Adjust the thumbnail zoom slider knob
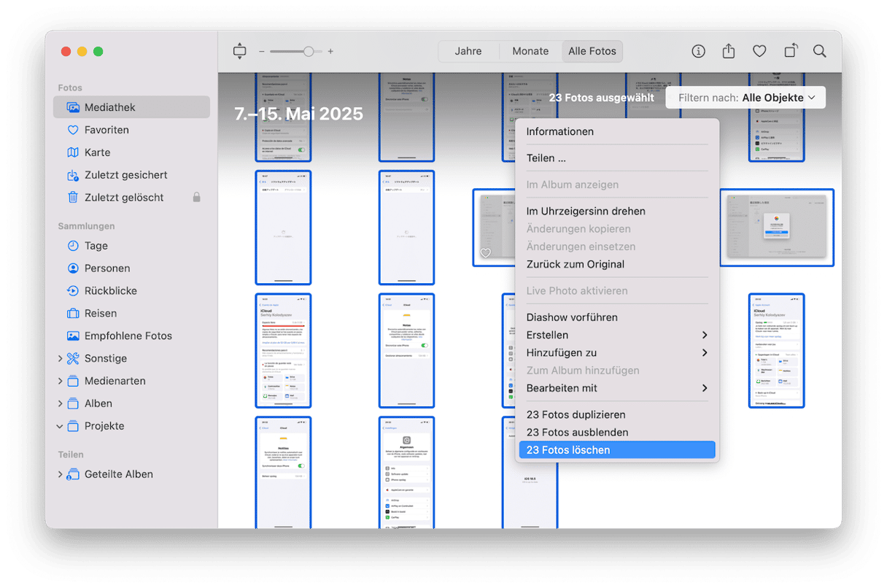887x588 pixels. [x=309, y=52]
